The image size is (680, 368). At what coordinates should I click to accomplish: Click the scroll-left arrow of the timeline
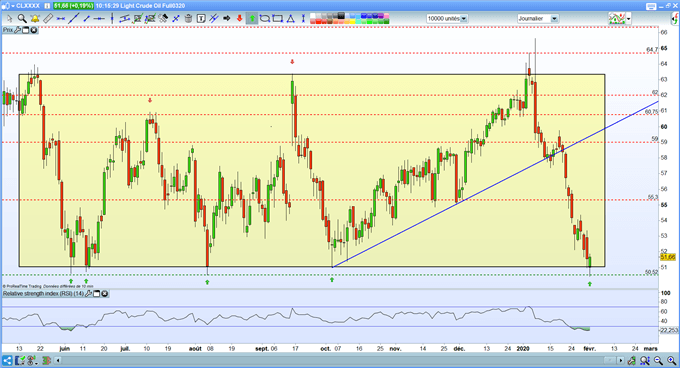57,360
